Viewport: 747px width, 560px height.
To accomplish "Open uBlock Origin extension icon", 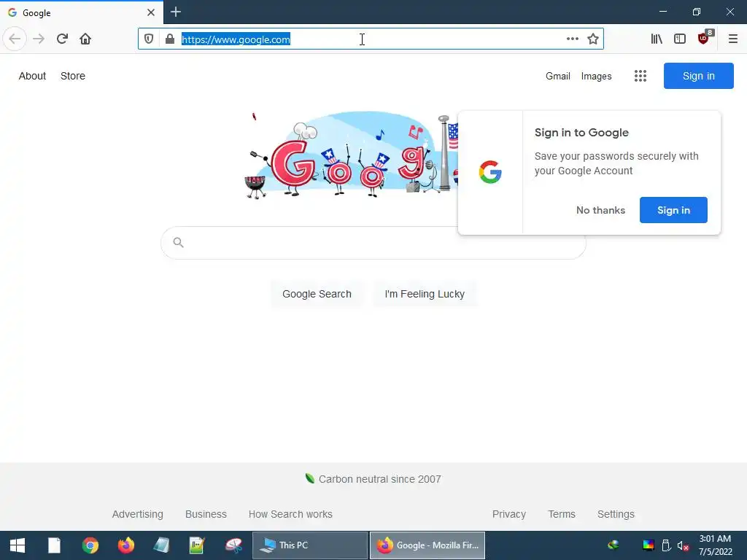I will point(704,38).
